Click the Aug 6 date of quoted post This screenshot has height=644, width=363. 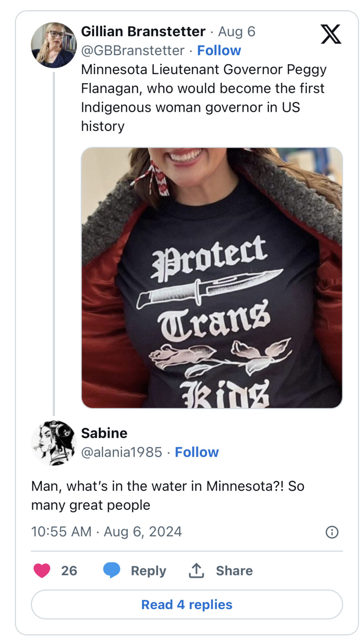click(237, 32)
